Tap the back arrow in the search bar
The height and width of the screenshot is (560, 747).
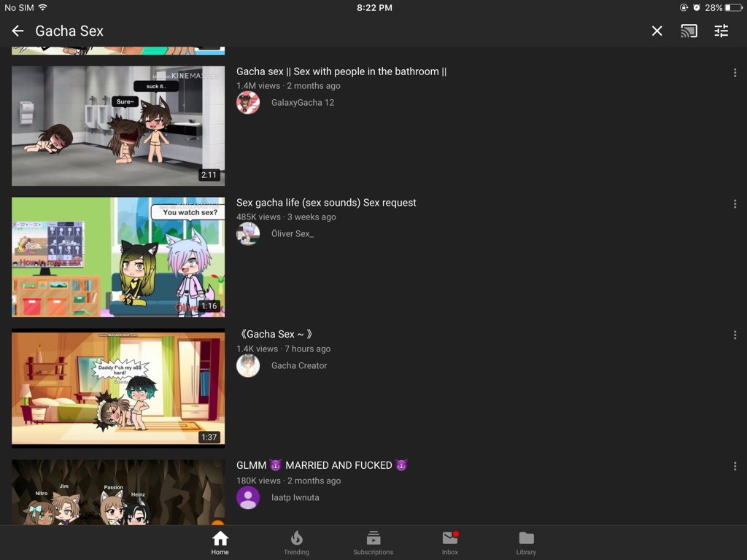pyautogui.click(x=18, y=31)
